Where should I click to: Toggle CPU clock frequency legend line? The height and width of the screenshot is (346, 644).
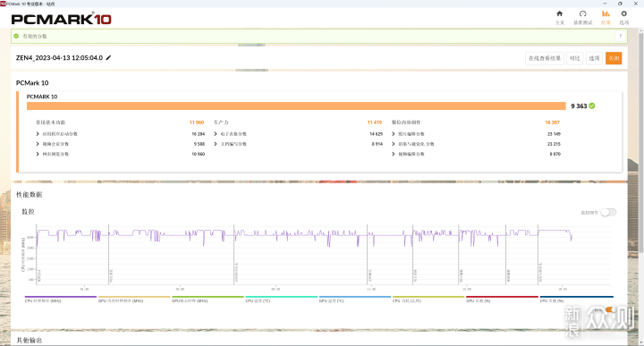(61, 297)
